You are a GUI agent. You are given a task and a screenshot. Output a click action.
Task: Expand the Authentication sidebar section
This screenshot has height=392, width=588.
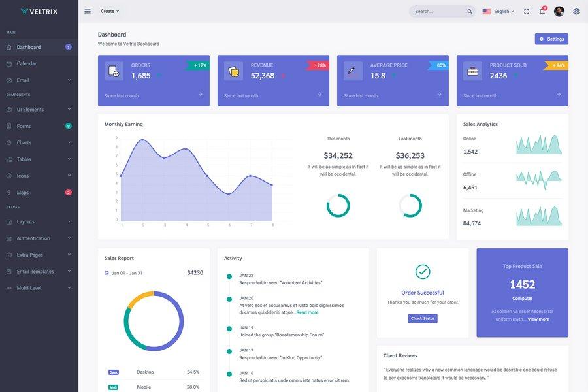click(x=39, y=238)
